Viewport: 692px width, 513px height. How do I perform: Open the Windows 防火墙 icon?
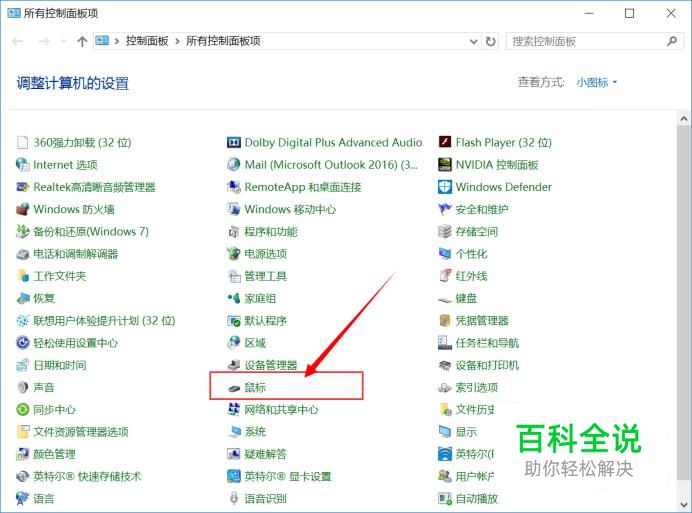[22, 209]
